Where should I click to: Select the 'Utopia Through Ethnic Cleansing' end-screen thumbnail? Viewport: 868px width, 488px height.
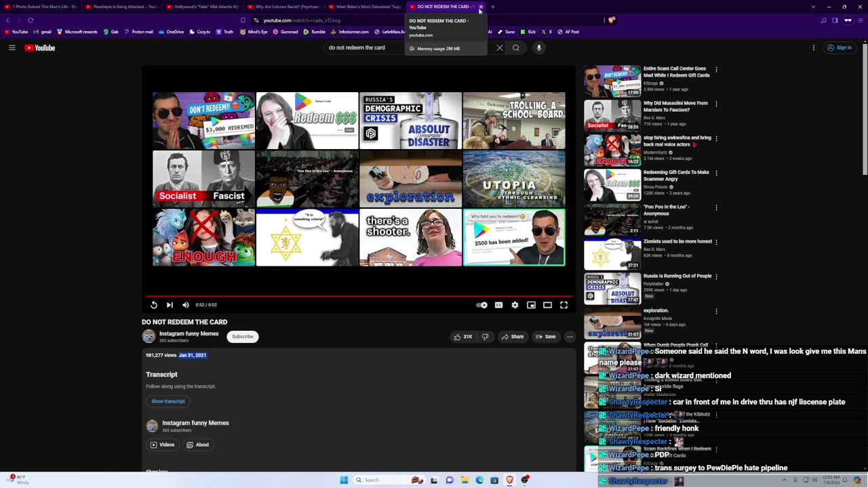coord(514,179)
